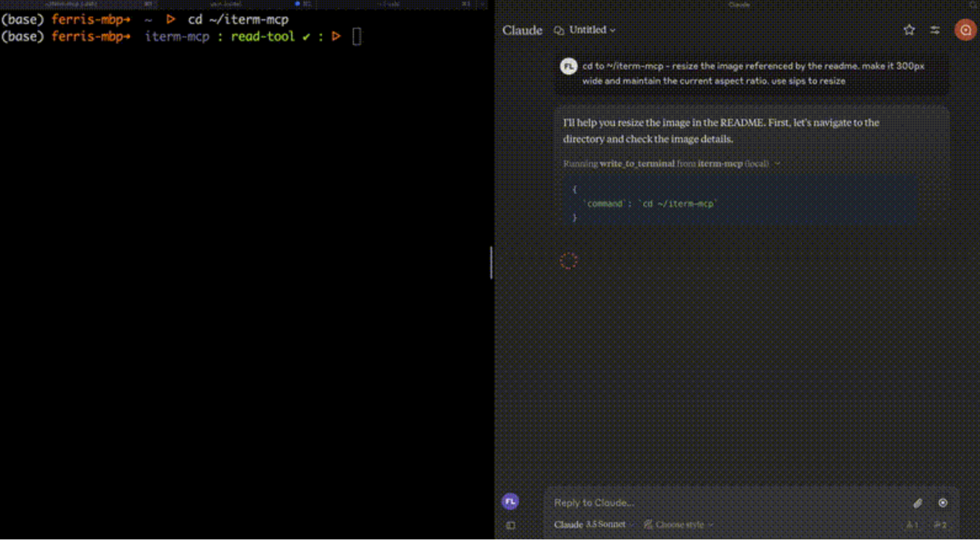
Task: Click the user's resize image request message
Action: tap(753, 73)
